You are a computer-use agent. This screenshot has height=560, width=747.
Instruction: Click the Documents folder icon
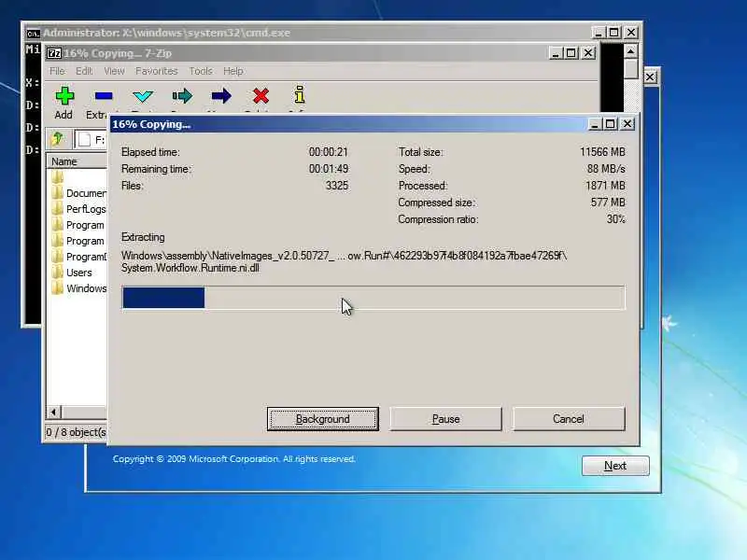point(58,192)
